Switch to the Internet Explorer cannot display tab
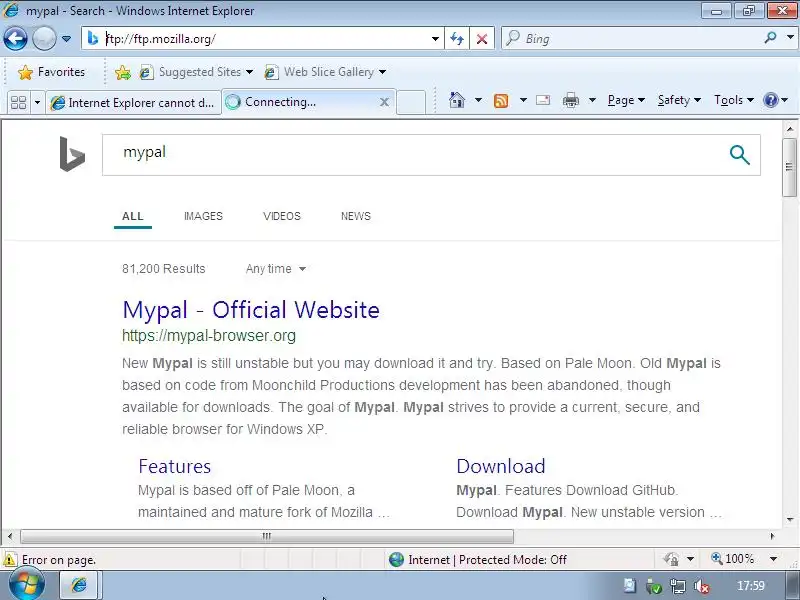Viewport: 800px width, 600px height. click(x=133, y=103)
